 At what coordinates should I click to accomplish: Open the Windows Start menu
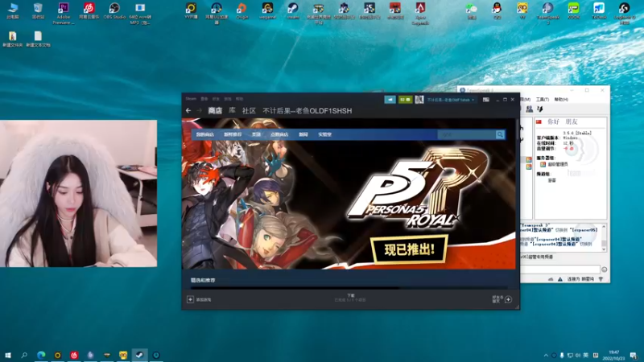coord(8,355)
